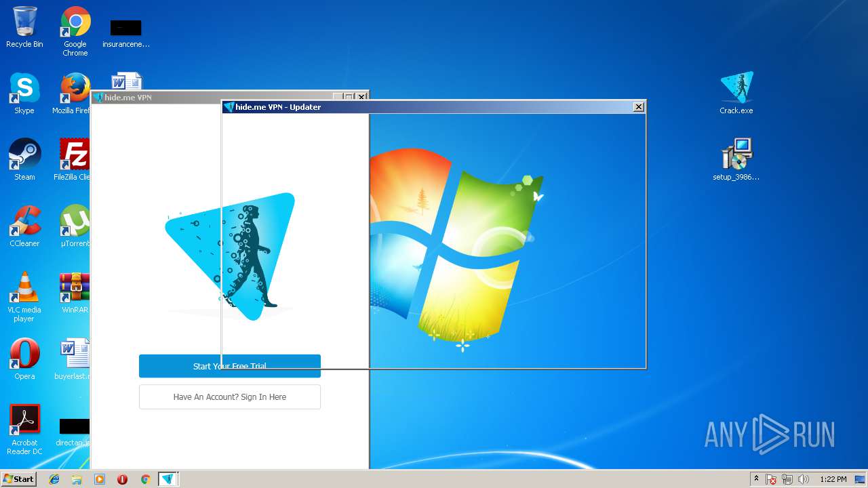Image resolution: width=868 pixels, height=488 pixels.
Task: Select the directan desktop file icon
Action: pos(73,431)
